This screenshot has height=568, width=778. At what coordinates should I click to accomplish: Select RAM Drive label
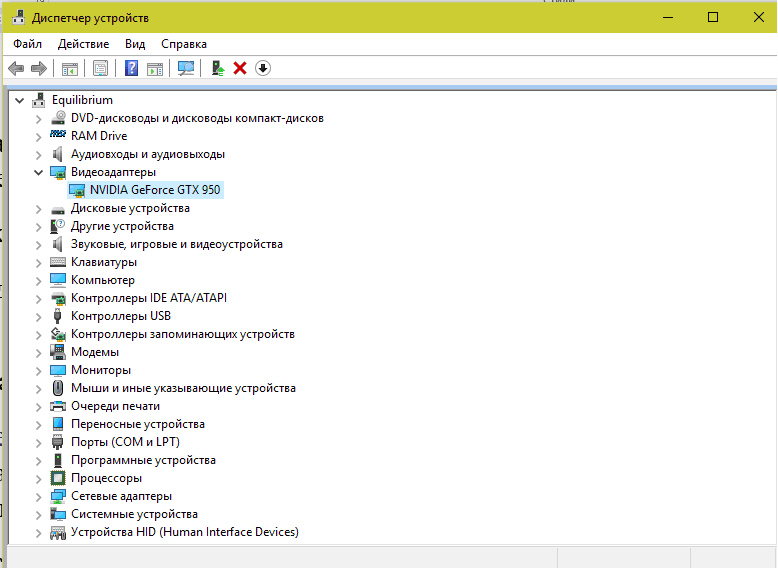(x=99, y=136)
